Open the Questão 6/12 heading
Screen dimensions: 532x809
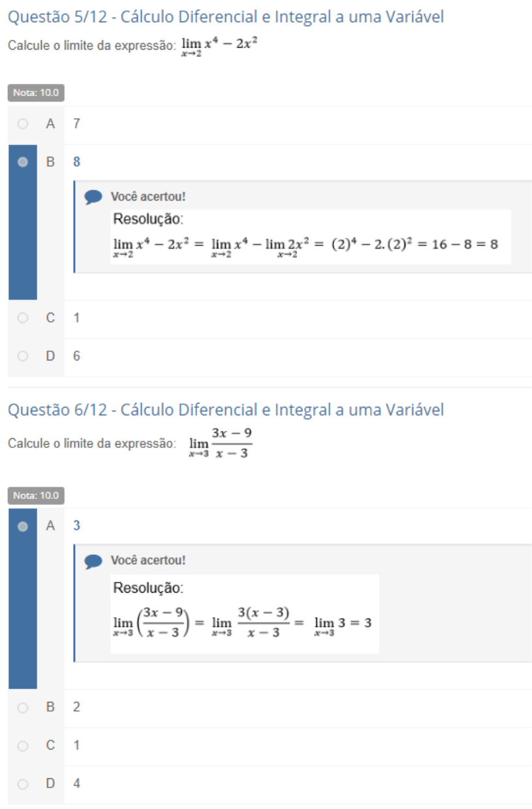(x=225, y=410)
